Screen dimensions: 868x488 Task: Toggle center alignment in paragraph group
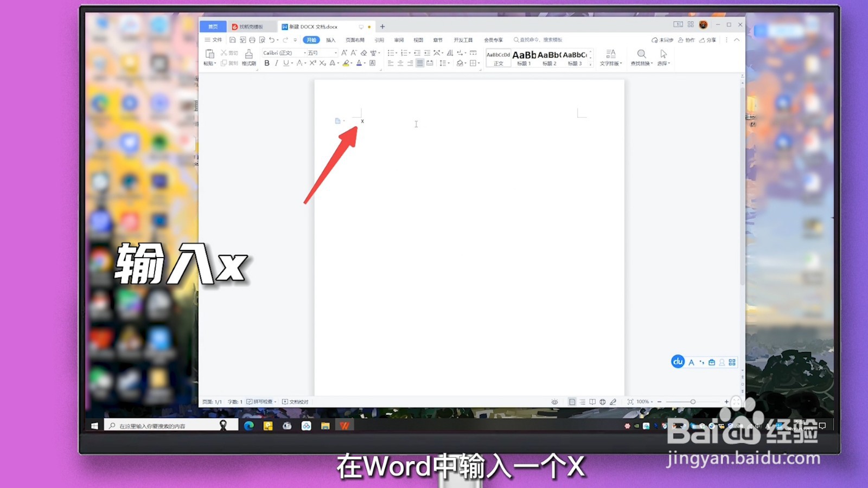pyautogui.click(x=400, y=63)
